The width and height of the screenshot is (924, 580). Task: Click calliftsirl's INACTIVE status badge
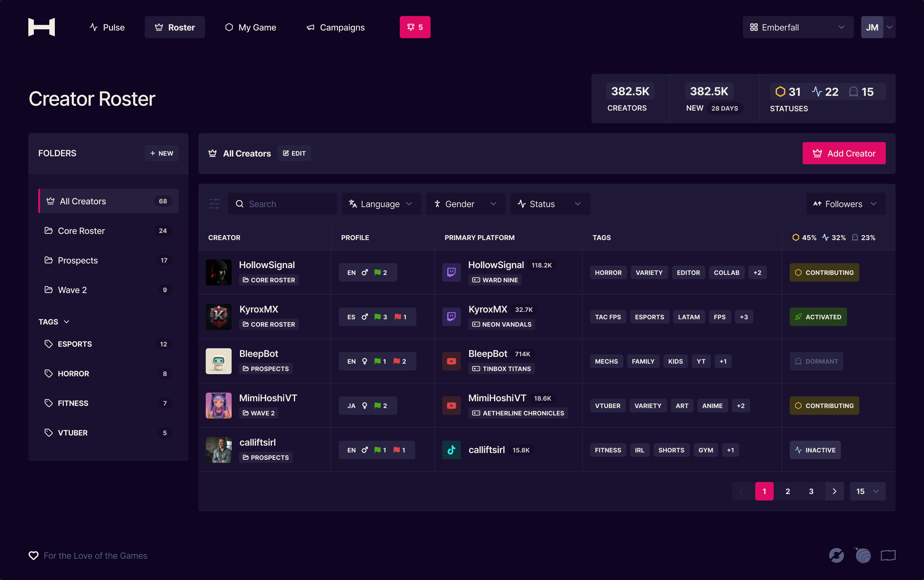[x=815, y=450]
